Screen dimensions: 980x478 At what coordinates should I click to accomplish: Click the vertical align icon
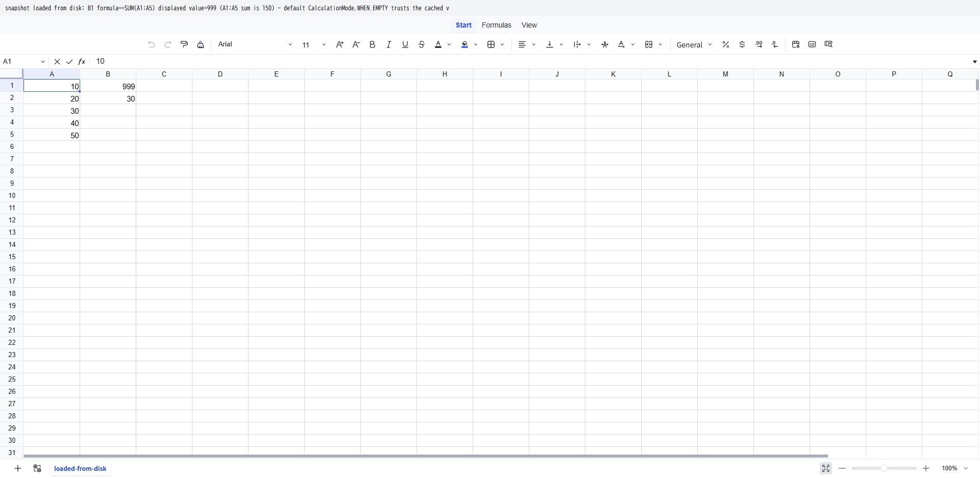pyautogui.click(x=550, y=44)
